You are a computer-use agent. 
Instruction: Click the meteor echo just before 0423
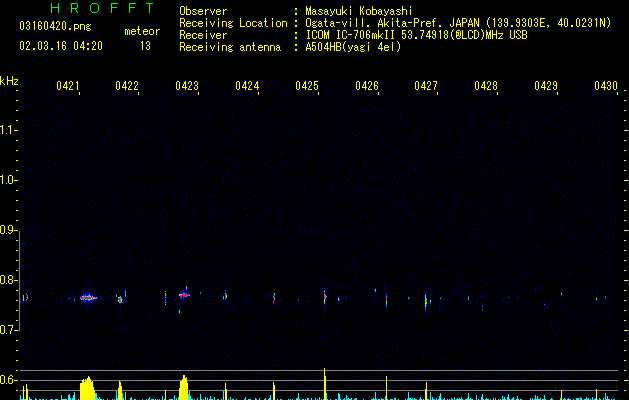coord(184,295)
